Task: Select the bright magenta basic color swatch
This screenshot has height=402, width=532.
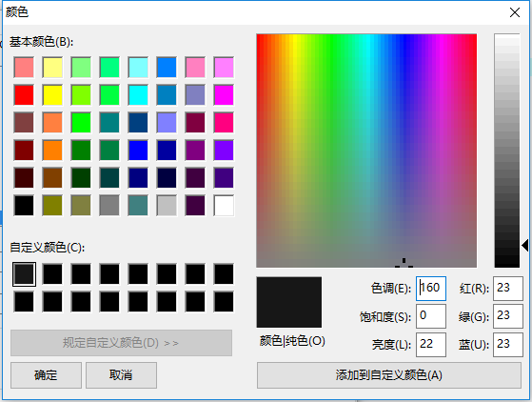Action: click(224, 94)
